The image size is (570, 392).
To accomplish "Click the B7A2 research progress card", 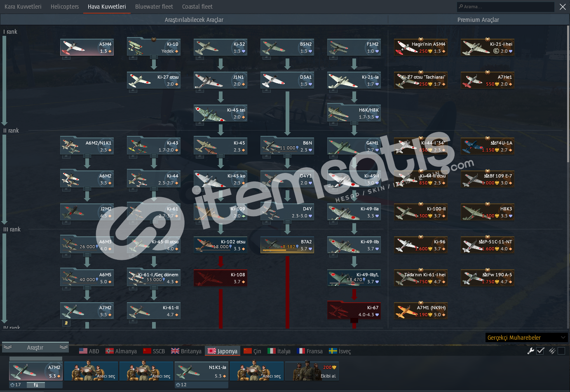I will [287, 245].
